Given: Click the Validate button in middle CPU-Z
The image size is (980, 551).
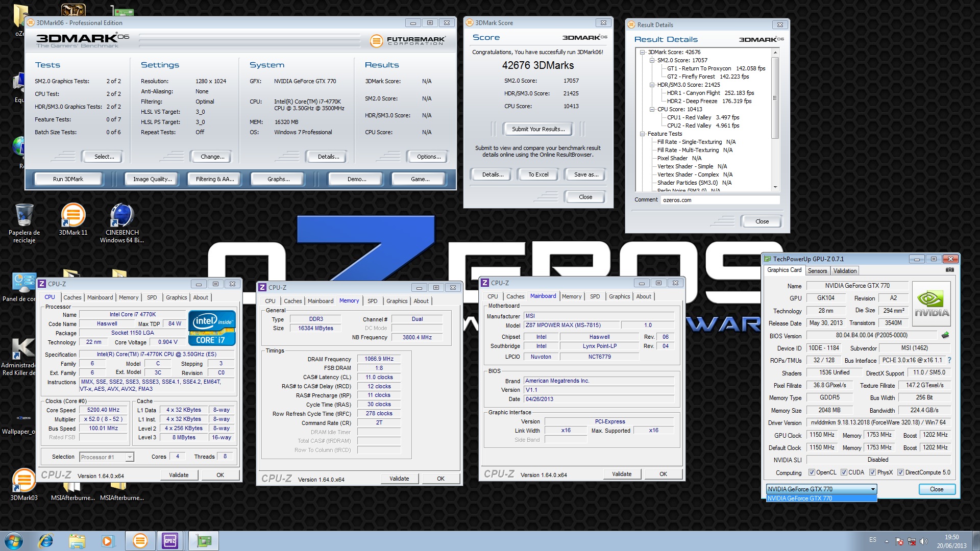Looking at the screenshot, I should point(399,479).
